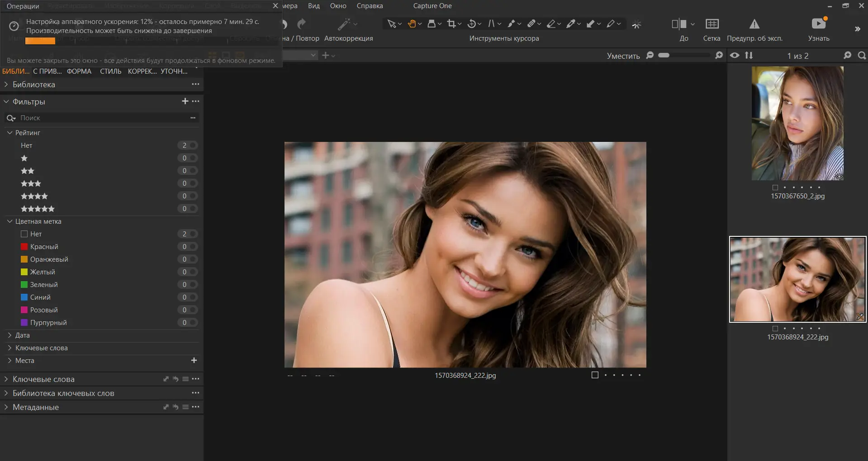Open the Окно menu
The image size is (868, 461).
click(x=338, y=6)
